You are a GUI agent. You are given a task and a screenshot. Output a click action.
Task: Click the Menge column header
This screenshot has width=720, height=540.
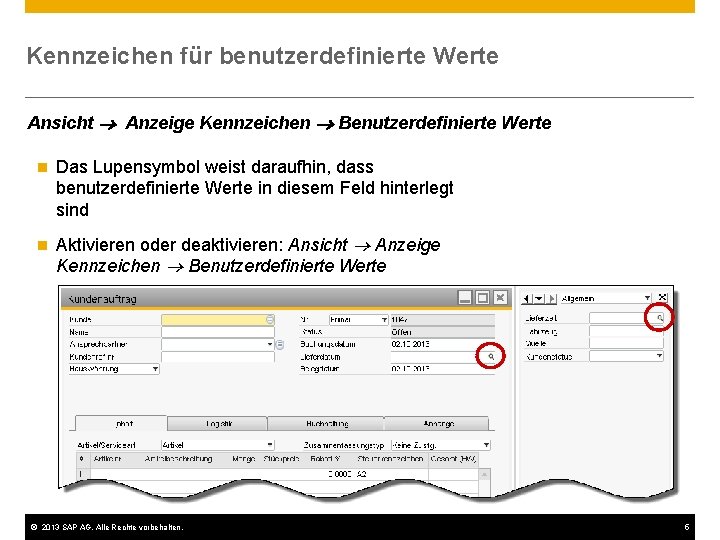pyautogui.click(x=243, y=458)
